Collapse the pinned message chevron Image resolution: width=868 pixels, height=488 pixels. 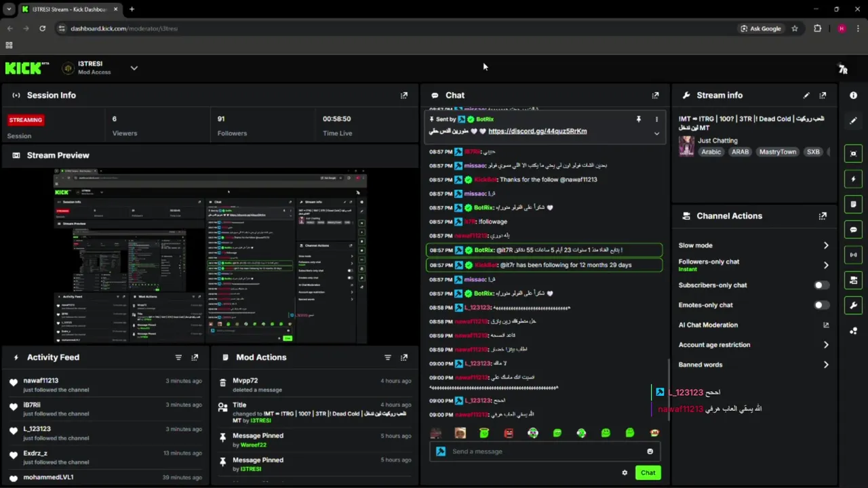(656, 134)
